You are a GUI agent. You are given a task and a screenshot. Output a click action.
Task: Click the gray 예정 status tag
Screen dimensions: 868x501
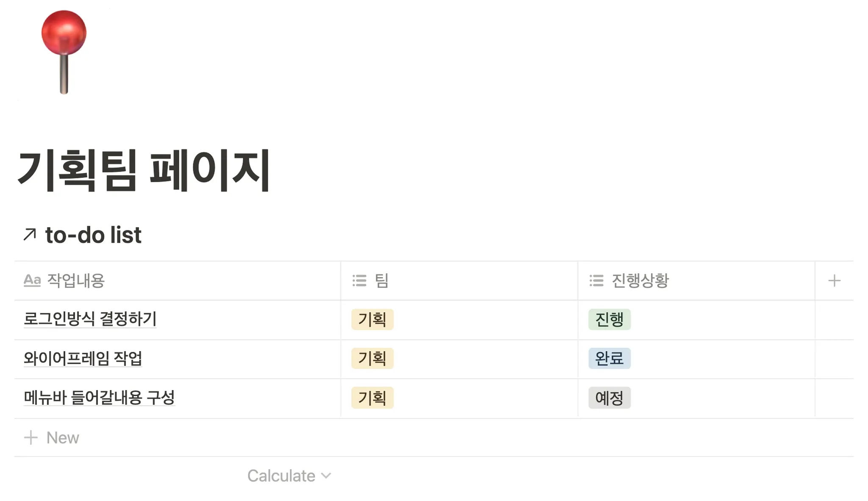[x=609, y=398]
